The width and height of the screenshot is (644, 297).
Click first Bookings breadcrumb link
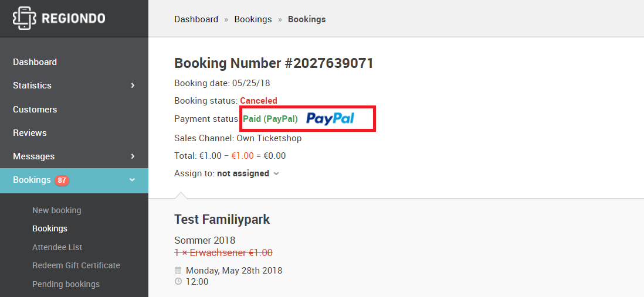(x=253, y=19)
